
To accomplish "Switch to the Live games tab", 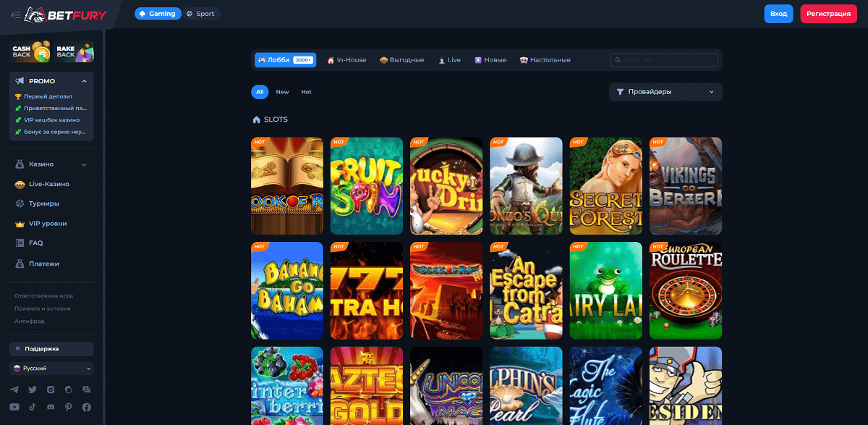I will (x=449, y=60).
